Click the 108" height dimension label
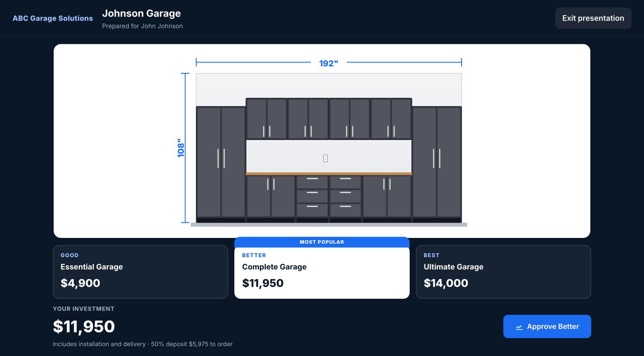This screenshot has height=356, width=644. (x=181, y=148)
